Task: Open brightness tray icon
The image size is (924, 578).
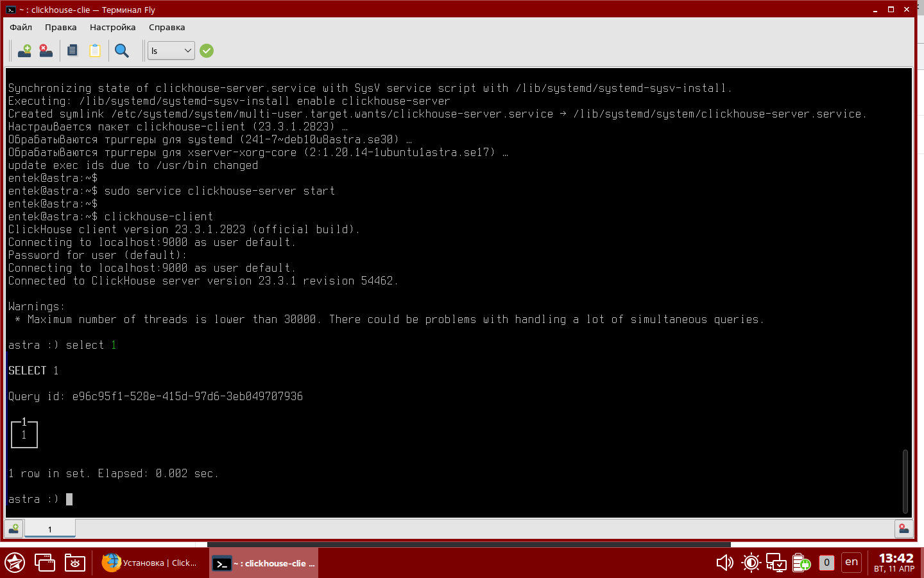Action: 751,563
